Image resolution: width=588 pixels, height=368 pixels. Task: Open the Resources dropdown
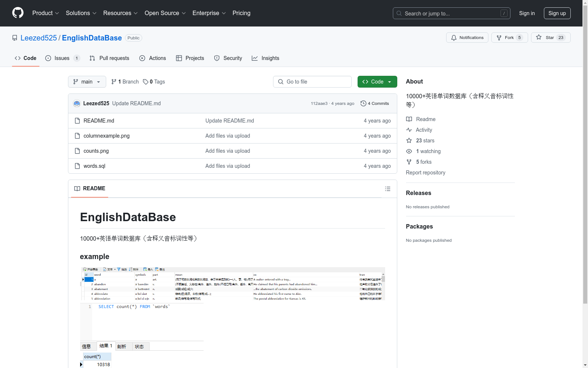point(121,13)
